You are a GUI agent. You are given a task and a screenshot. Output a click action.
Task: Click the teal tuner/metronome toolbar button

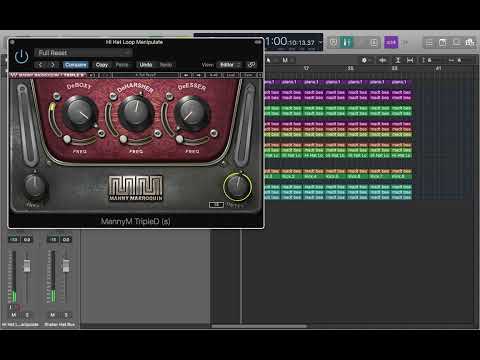tap(347, 42)
